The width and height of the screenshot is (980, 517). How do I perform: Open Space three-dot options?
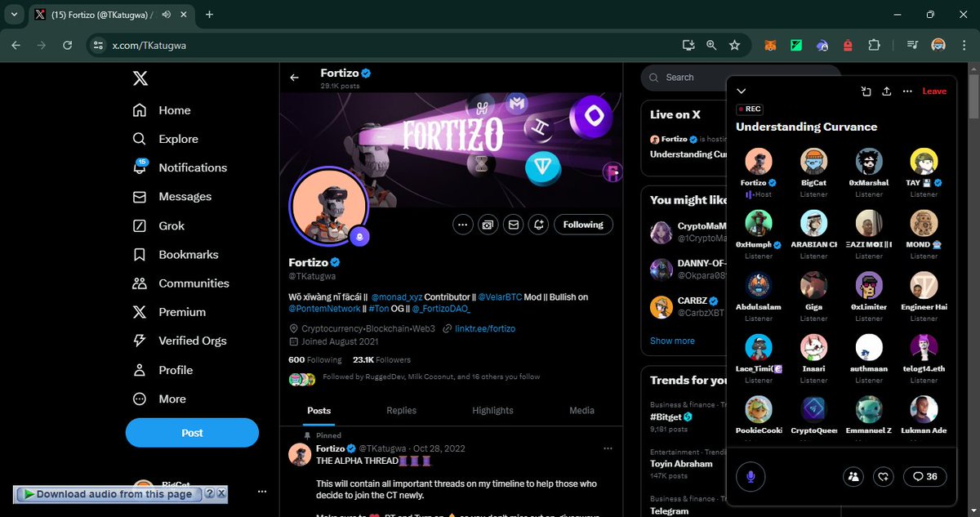[907, 91]
